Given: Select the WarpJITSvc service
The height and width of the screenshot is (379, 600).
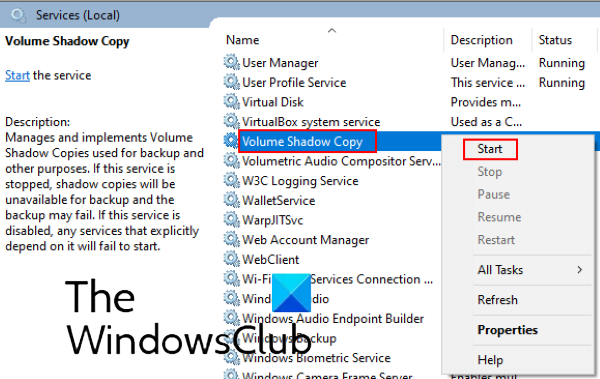Looking at the screenshot, I should 272,220.
